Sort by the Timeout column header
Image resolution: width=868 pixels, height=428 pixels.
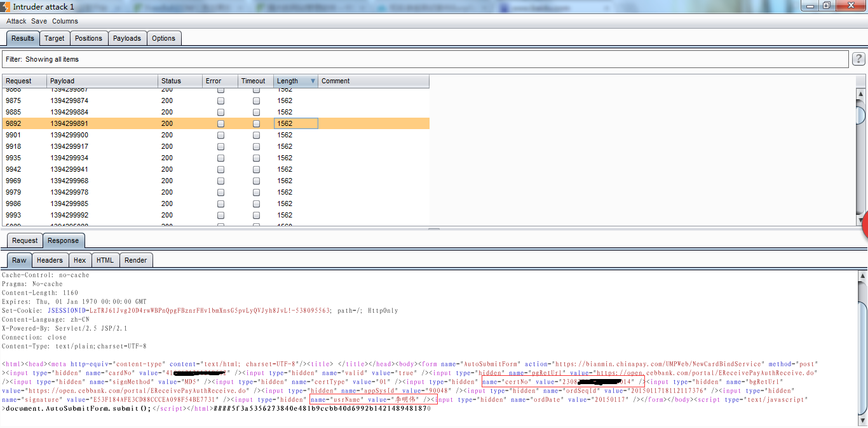256,81
